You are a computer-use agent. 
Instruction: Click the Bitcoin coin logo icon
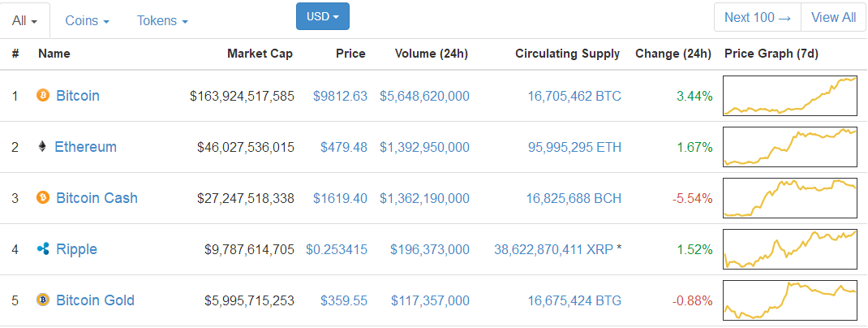43,96
